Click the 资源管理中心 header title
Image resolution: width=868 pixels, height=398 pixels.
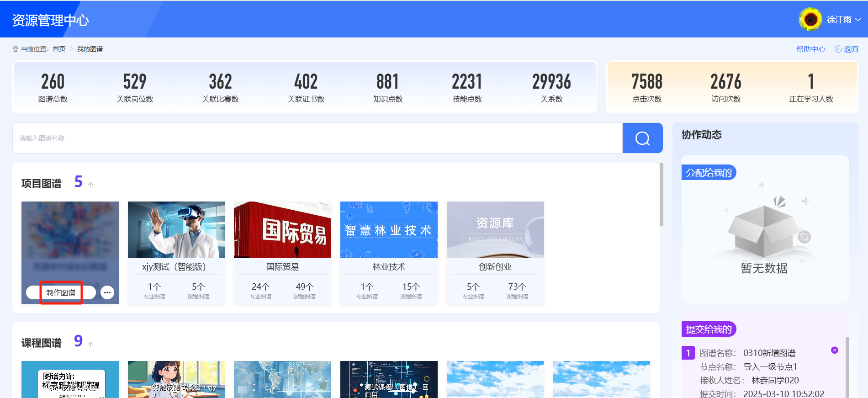point(50,20)
